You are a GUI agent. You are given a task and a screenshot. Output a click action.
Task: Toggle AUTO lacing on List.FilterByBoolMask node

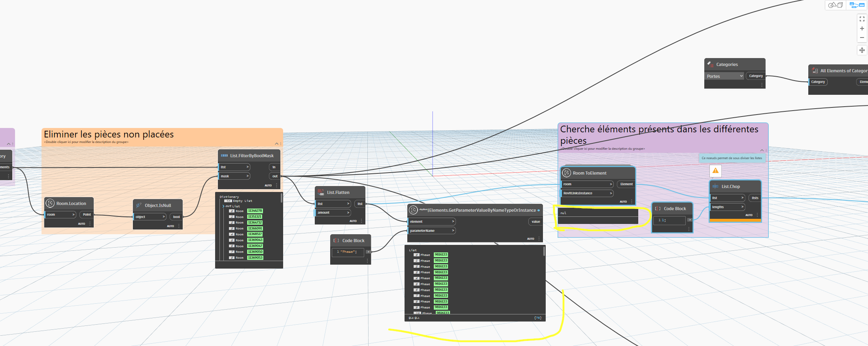(268, 185)
